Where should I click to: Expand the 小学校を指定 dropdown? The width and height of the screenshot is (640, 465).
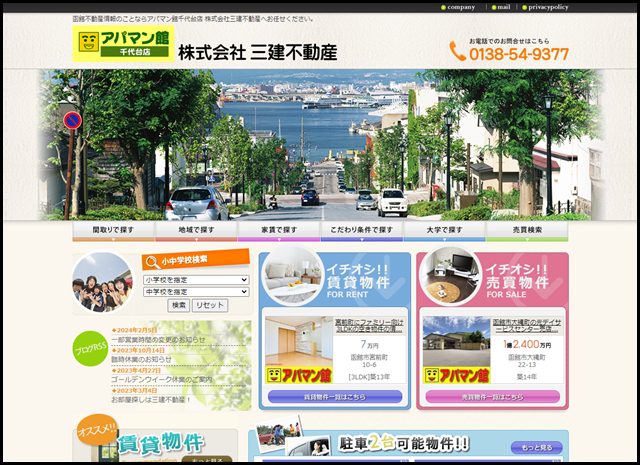pyautogui.click(x=196, y=280)
